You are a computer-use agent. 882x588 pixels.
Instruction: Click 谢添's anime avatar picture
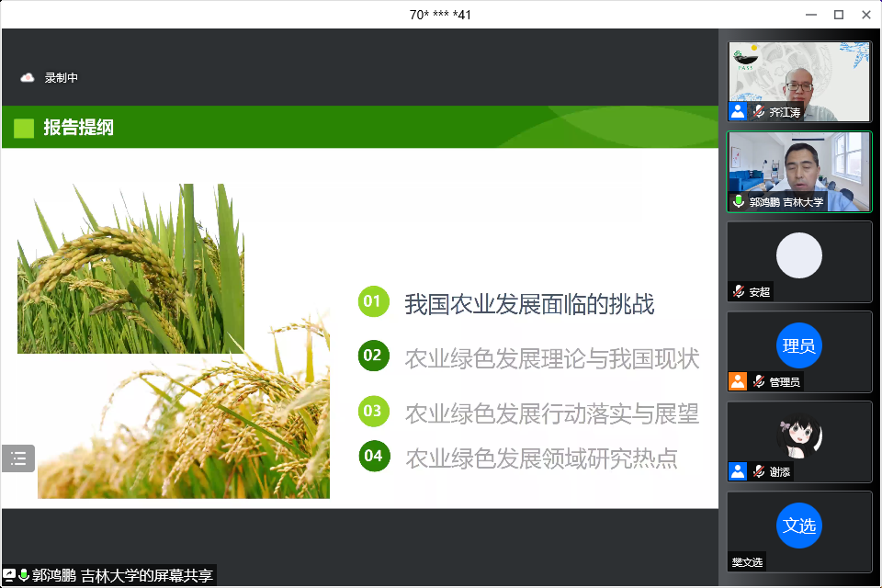click(x=798, y=437)
